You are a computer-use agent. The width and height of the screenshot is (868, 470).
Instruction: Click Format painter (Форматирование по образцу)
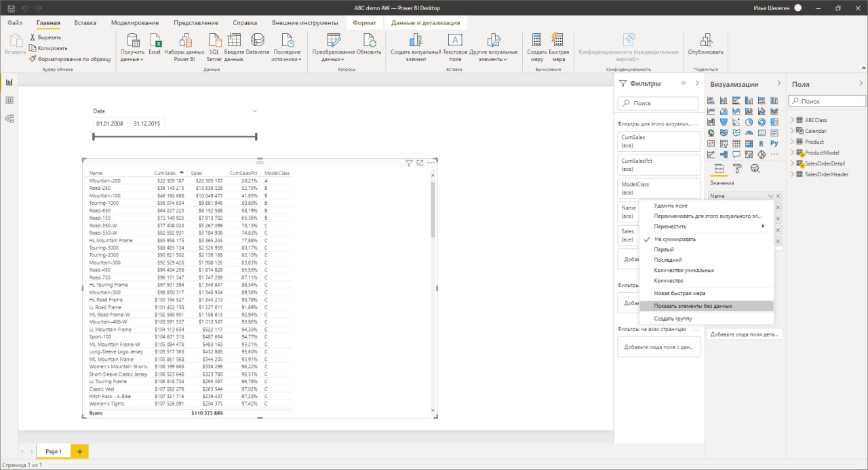tap(70, 59)
